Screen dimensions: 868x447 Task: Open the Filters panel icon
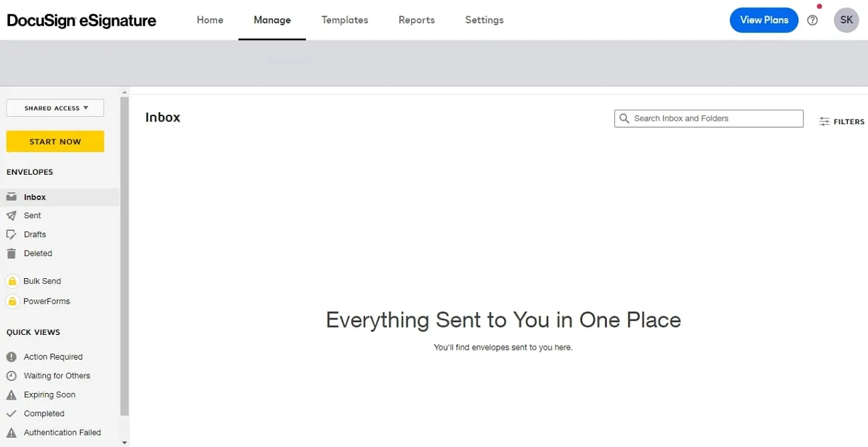[x=824, y=121]
